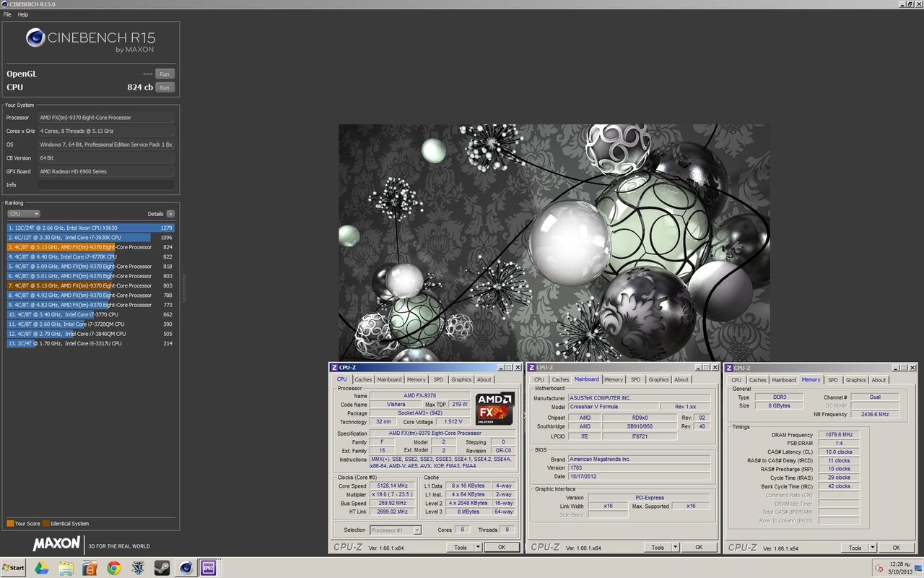924x578 pixels.
Task: Select Memory tab in the Mainboard CPU-Z window
Action: tap(614, 379)
